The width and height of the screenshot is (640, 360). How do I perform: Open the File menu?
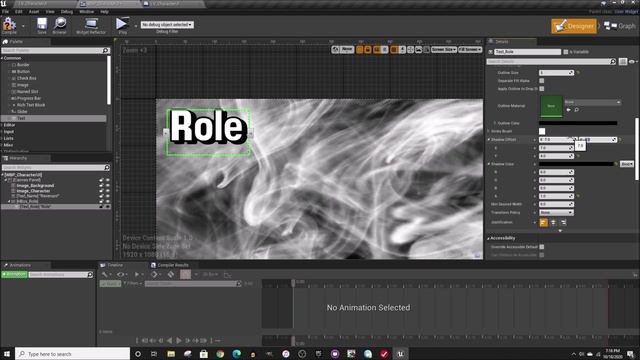click(x=5, y=11)
